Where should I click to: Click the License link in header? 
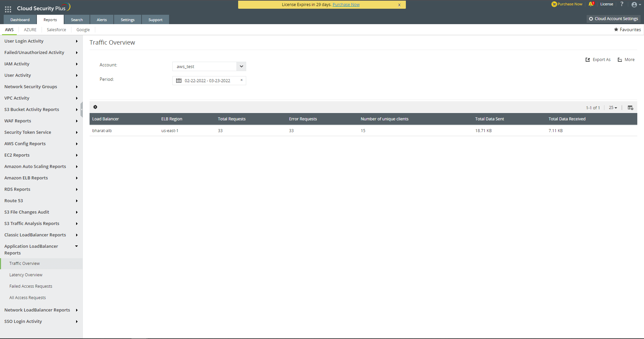coord(607,4)
